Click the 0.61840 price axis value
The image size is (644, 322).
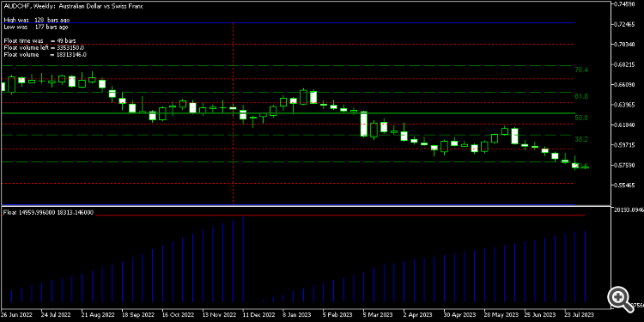(x=623, y=125)
